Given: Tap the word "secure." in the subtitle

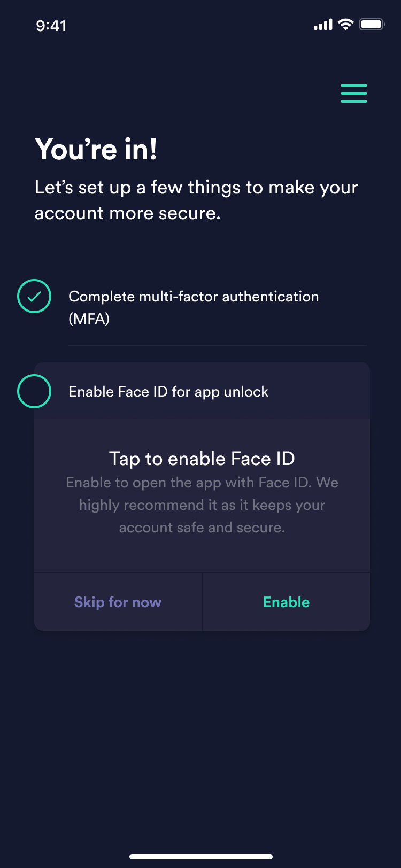Looking at the screenshot, I should 193,213.
